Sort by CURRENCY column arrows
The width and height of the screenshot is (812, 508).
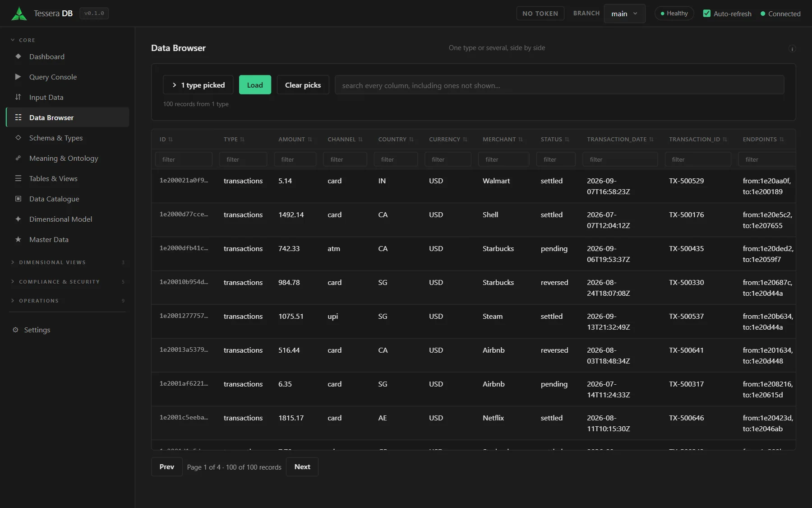[465, 140]
